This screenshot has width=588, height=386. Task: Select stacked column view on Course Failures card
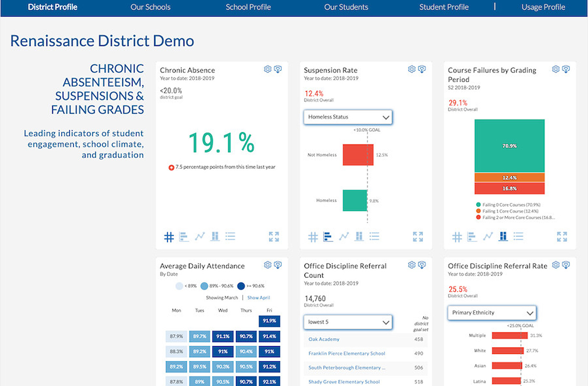(503, 237)
